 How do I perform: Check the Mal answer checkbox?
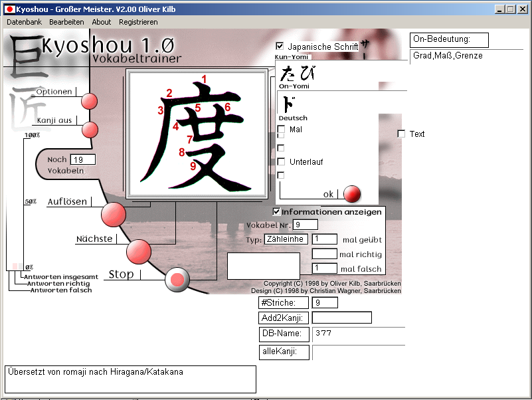pyautogui.click(x=281, y=130)
